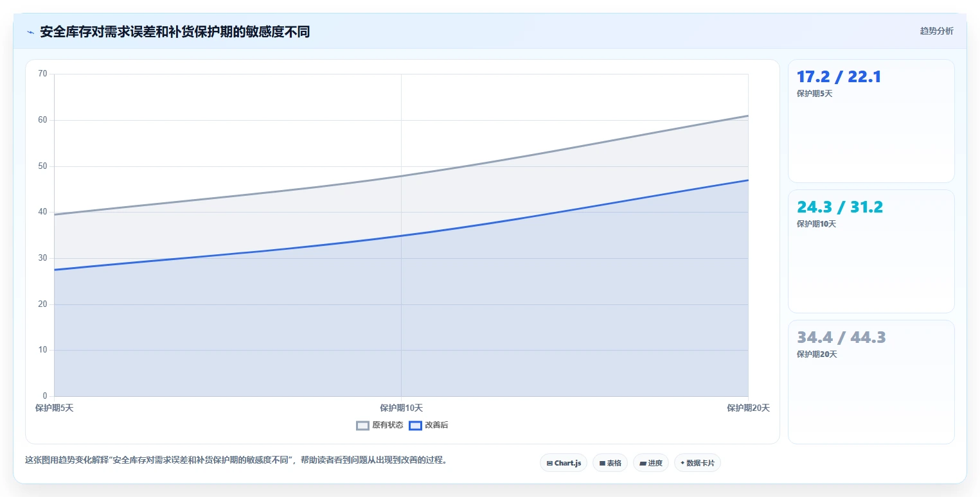Click the 保护期5天 card caption
Screen dimensions: 980x497
pyautogui.click(x=815, y=94)
